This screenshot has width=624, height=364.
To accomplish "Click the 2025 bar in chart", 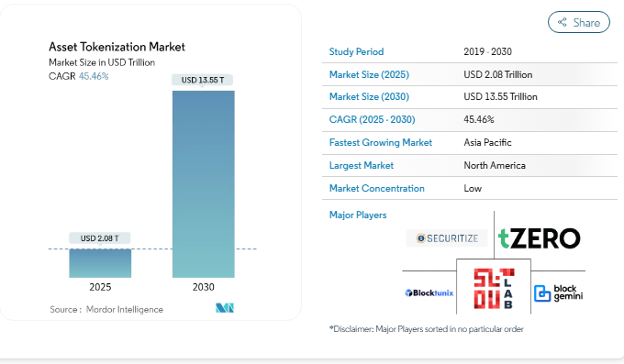I will click(100, 263).
